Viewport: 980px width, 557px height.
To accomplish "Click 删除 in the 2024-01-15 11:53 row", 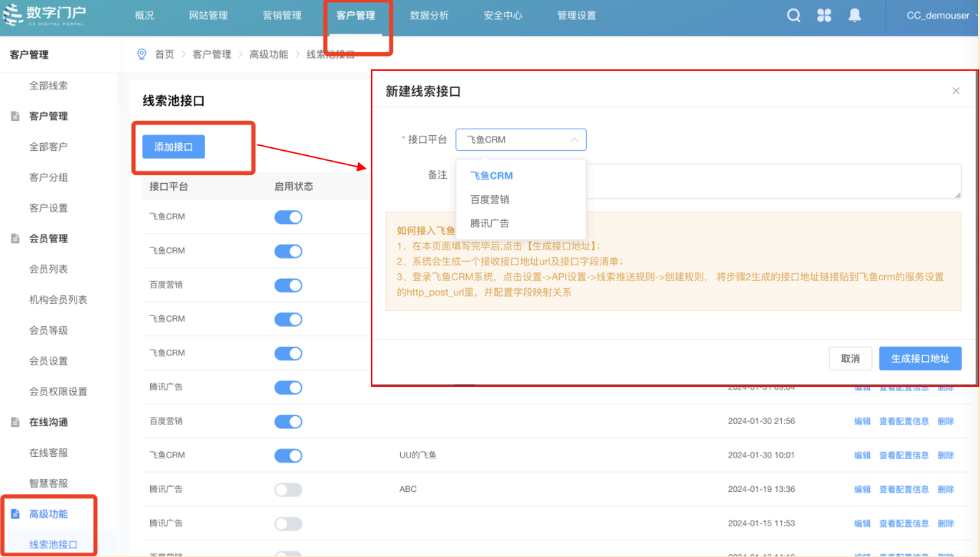I will point(945,523).
